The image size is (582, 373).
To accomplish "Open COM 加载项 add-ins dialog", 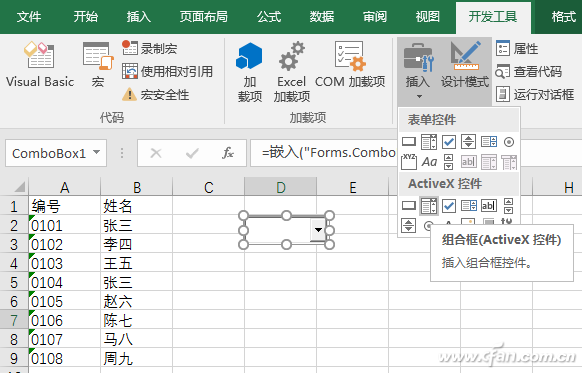I will click(350, 65).
